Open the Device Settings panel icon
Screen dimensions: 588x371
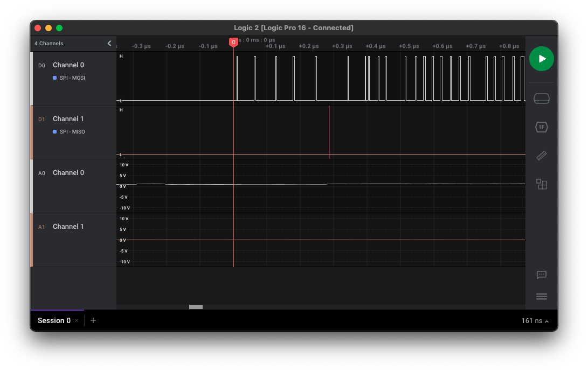[x=541, y=99]
